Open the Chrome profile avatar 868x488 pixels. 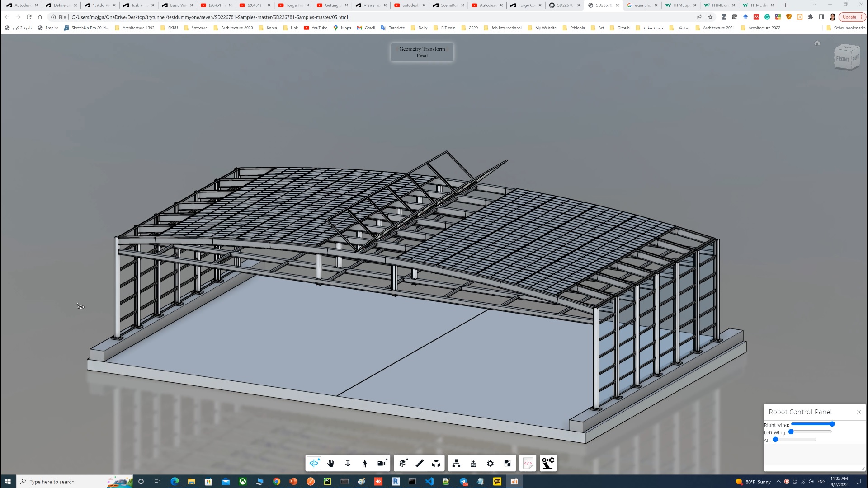(x=832, y=17)
